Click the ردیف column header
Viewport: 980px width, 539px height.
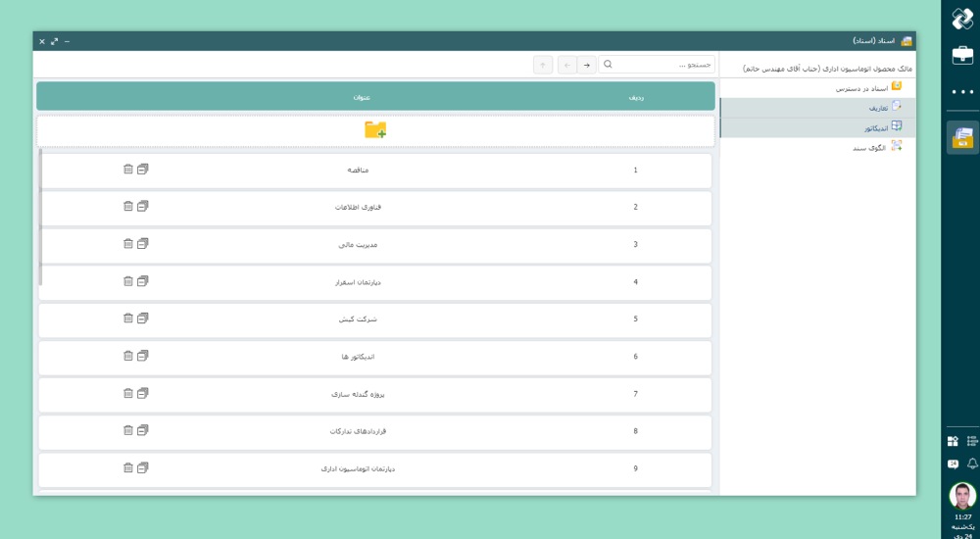coord(636,98)
